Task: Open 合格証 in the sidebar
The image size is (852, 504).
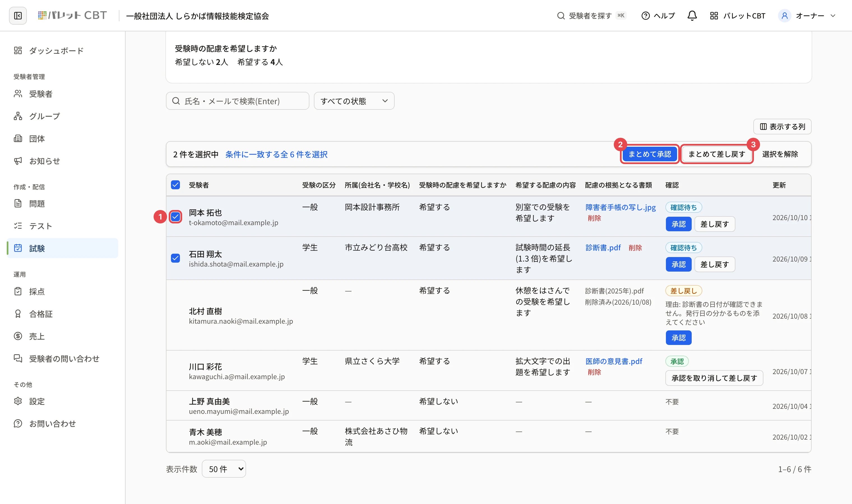Action: click(x=62, y=314)
